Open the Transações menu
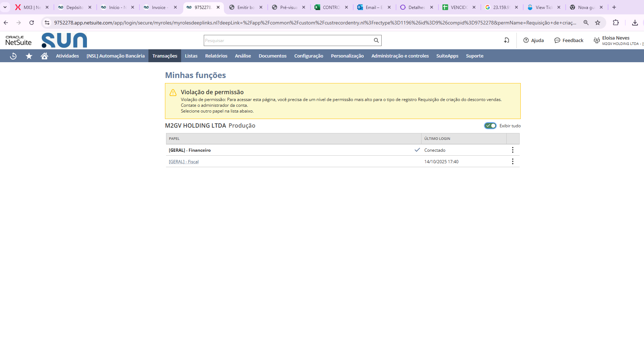Screen dimensions: 644x352 (165, 56)
